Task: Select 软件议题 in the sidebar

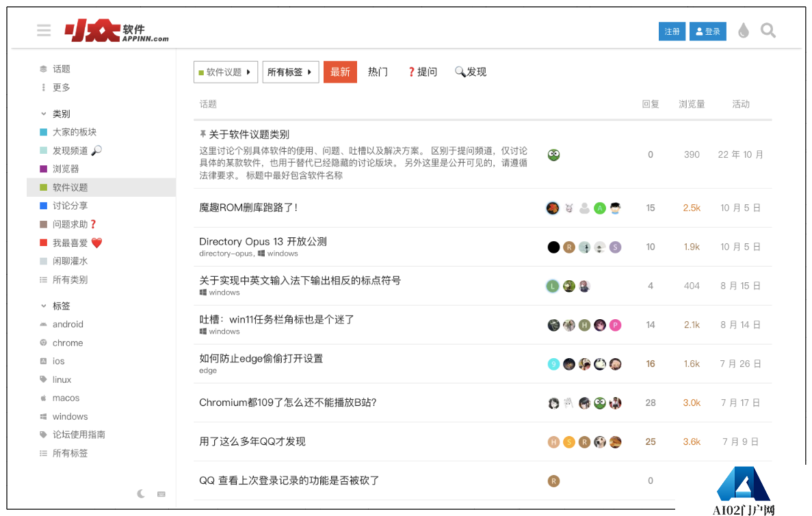Action: (x=101, y=187)
